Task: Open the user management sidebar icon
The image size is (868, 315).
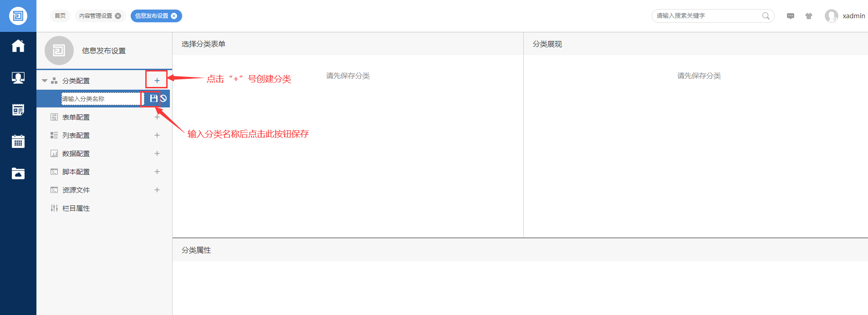Action: 18,78
